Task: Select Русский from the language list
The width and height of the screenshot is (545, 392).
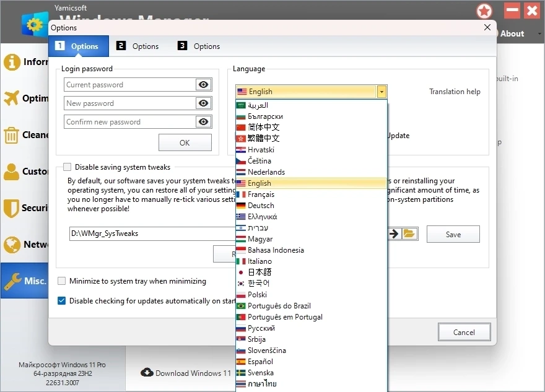Action: [312, 328]
